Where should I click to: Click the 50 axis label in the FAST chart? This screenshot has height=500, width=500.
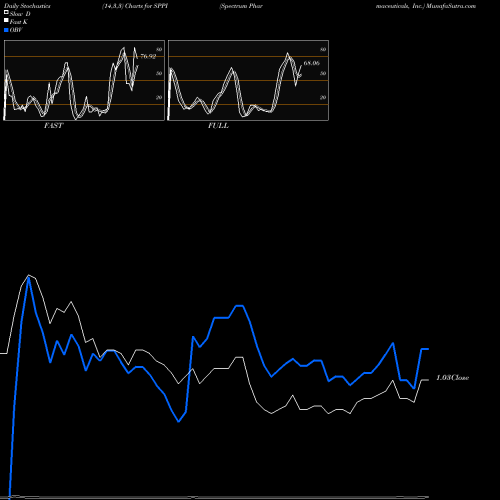[159, 73]
